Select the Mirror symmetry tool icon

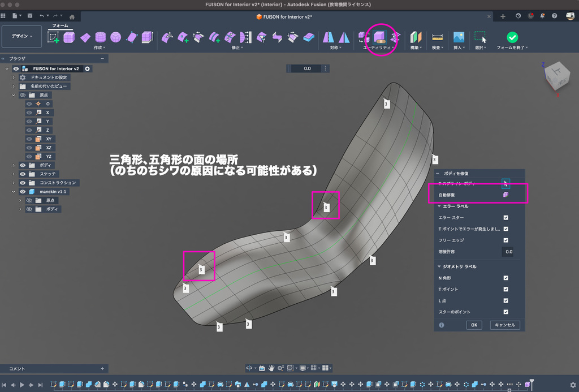pos(328,37)
